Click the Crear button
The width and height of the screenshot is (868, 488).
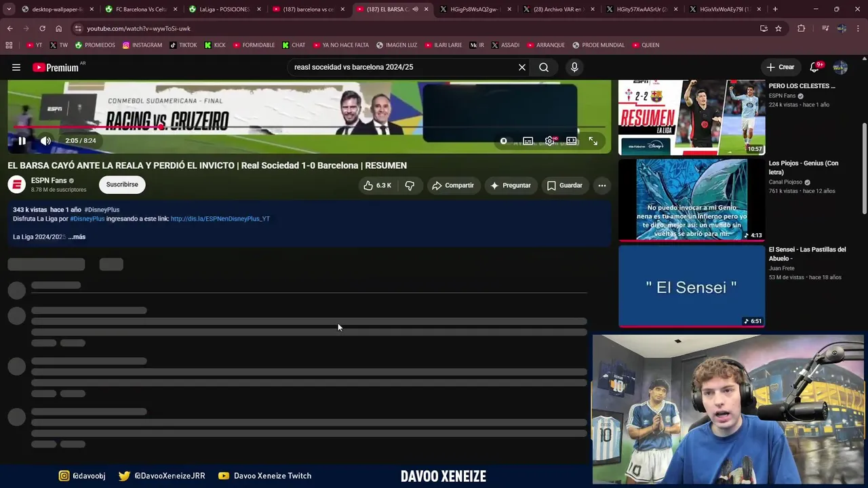(781, 67)
